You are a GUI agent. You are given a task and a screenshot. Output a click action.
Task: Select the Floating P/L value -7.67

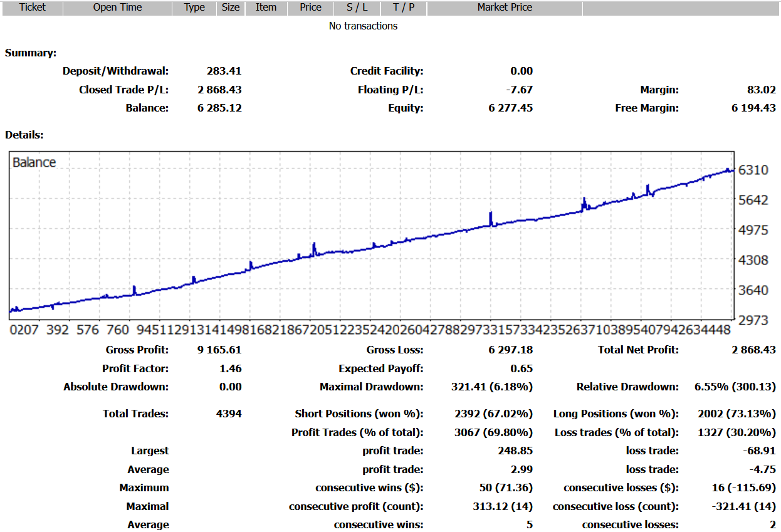(520, 90)
